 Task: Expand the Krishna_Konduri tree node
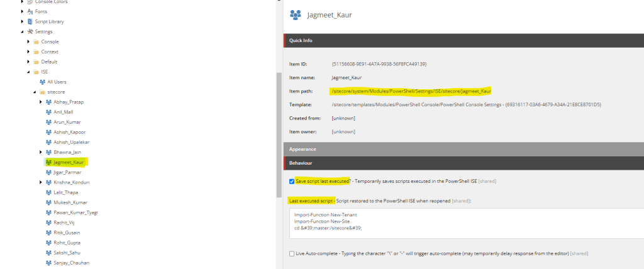pyautogui.click(x=41, y=182)
